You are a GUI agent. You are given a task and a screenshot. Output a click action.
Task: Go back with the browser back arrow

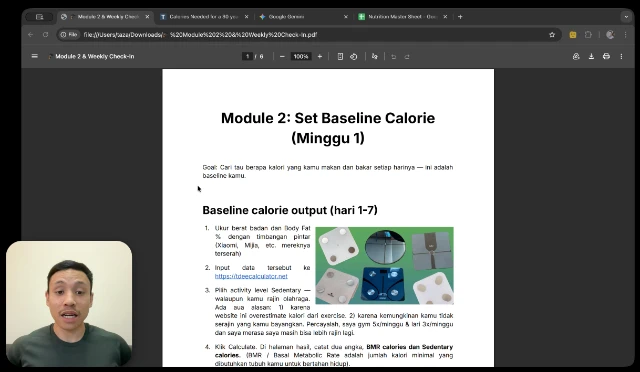(31, 35)
